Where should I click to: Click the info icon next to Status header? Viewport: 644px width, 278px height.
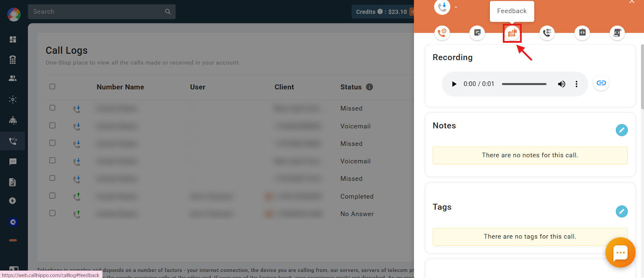[x=369, y=87]
